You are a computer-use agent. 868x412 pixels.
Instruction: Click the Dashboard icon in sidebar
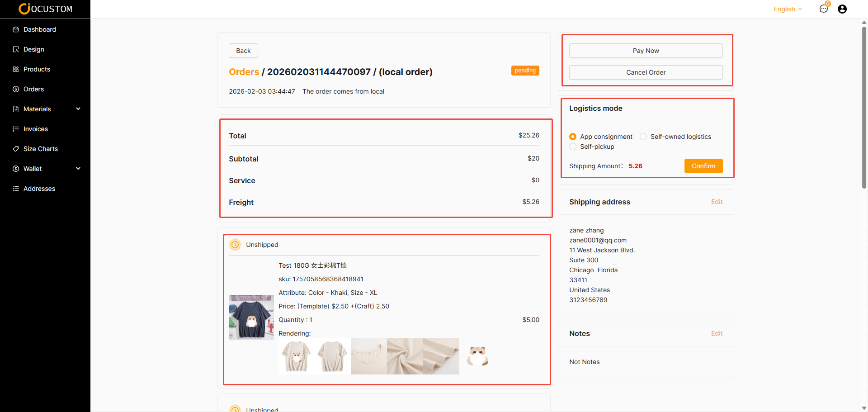pos(16,29)
